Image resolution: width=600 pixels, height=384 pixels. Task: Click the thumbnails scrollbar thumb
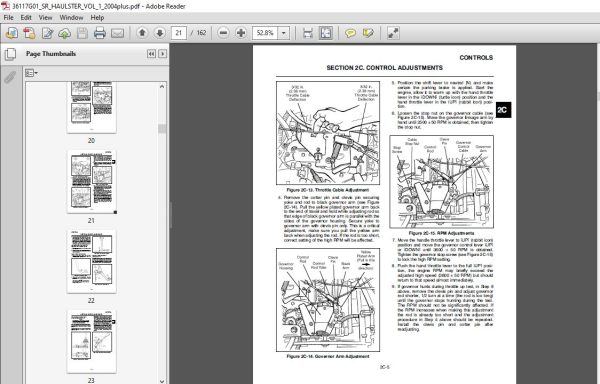162,129
